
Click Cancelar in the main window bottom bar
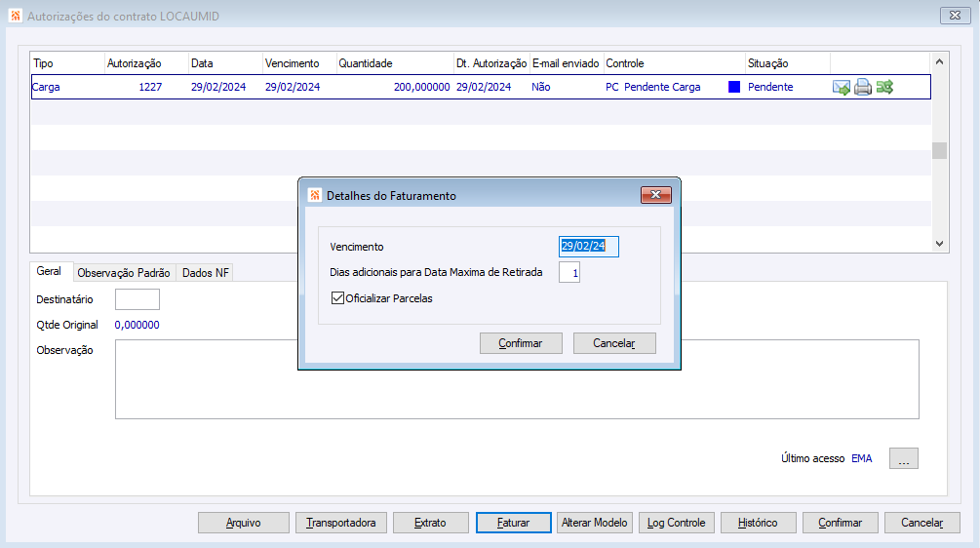(x=921, y=523)
